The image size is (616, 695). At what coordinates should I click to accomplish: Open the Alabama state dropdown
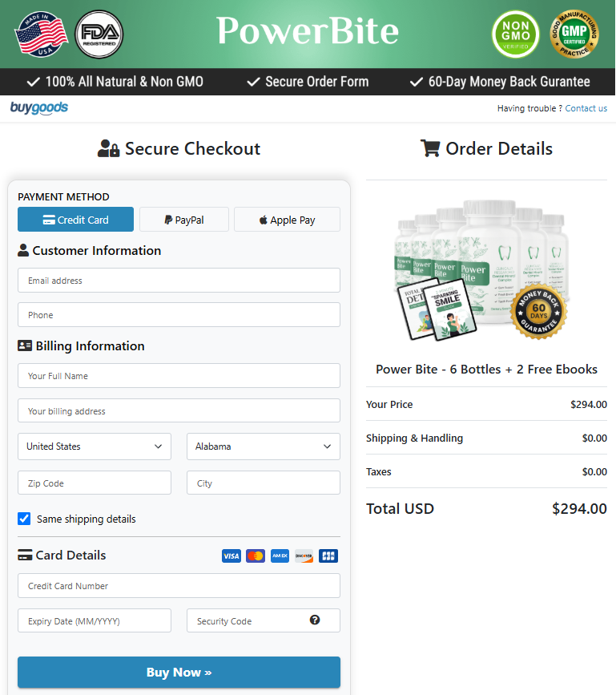coord(263,446)
